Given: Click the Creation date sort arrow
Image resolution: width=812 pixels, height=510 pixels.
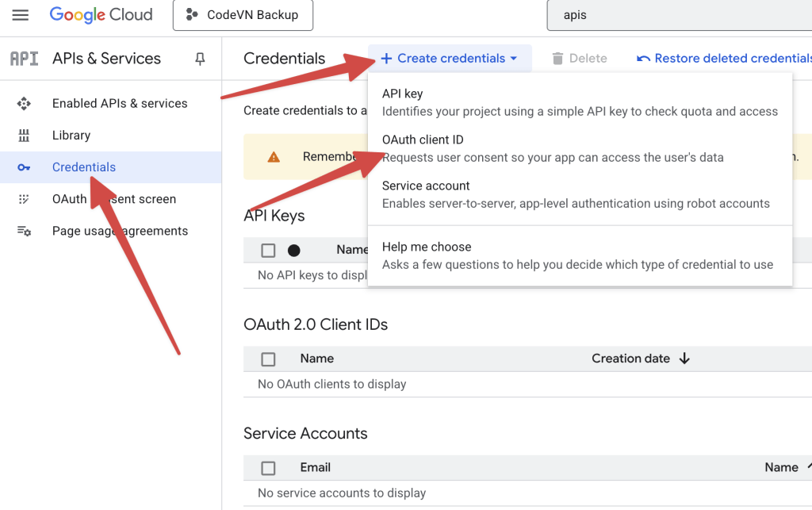Looking at the screenshot, I should 684,359.
